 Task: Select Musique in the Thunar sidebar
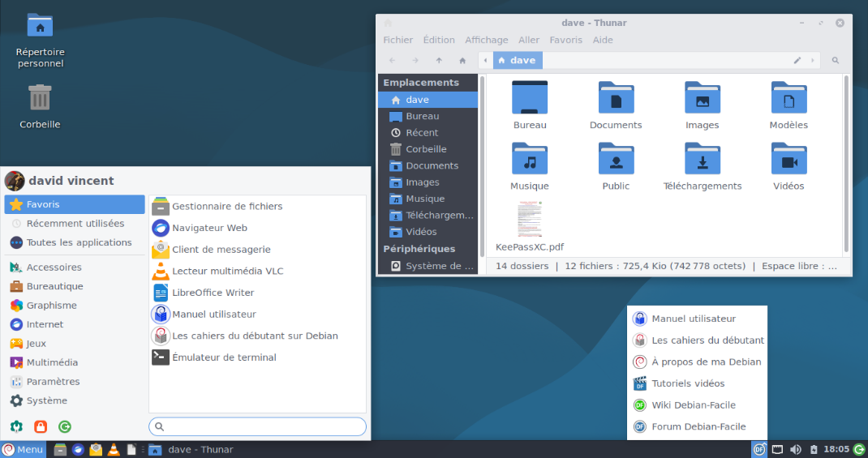tap(428, 199)
